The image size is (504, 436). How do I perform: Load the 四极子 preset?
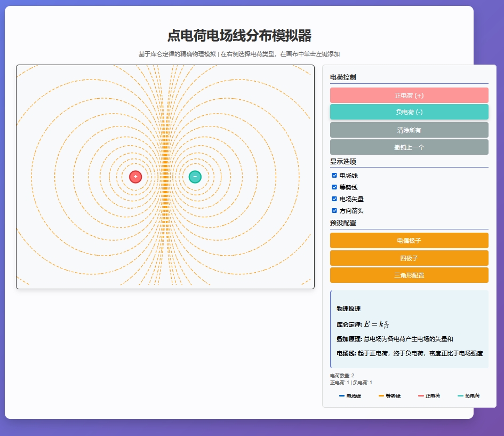[x=409, y=258]
